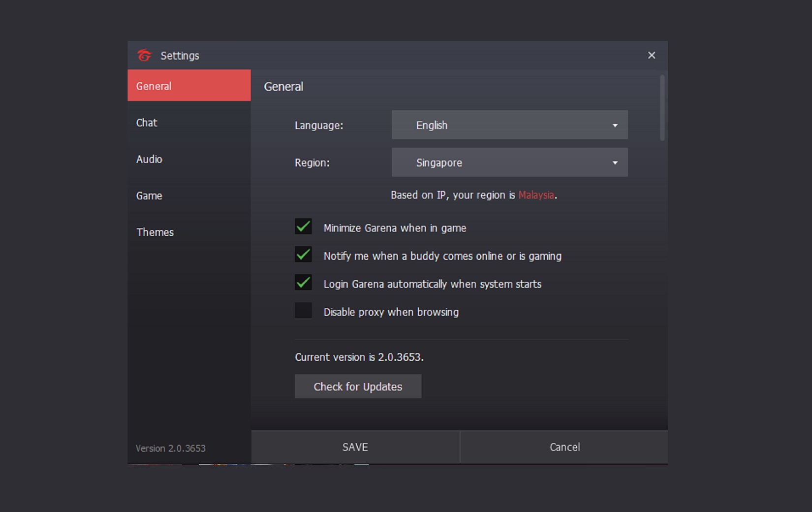Click the Garena logo icon in title bar

pos(144,56)
